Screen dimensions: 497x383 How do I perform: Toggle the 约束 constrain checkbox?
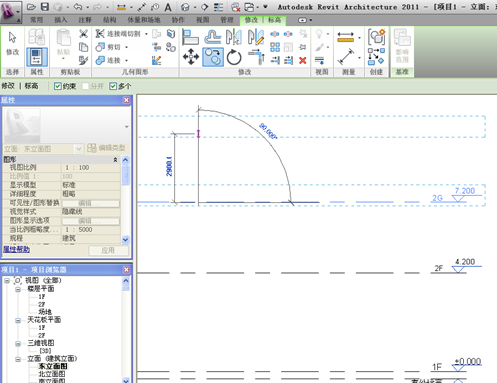[x=58, y=86]
